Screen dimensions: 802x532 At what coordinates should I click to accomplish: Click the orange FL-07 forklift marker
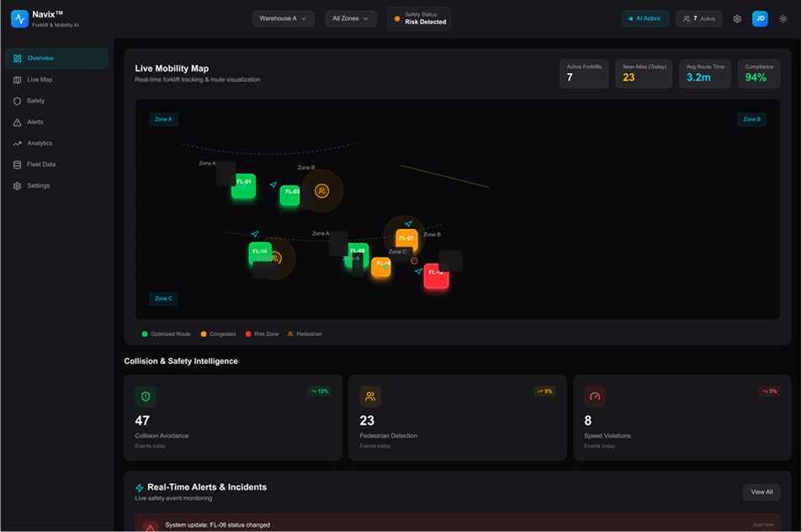point(406,240)
